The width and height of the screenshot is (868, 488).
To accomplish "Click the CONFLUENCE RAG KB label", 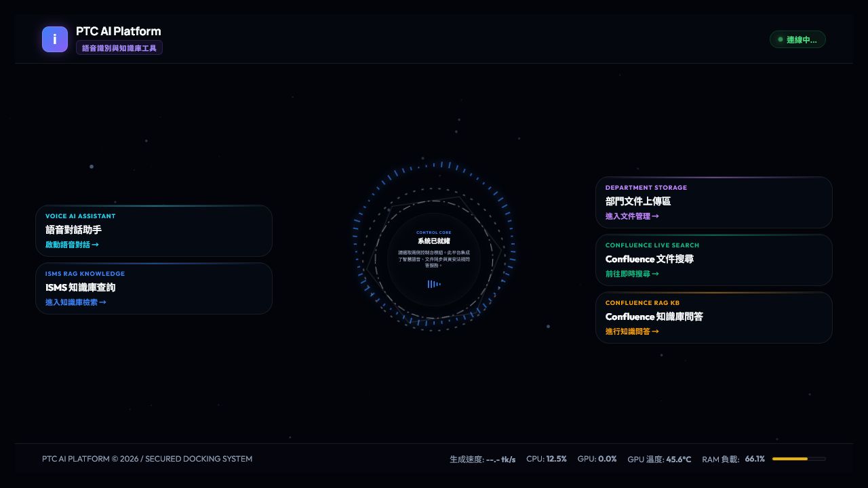I will pyautogui.click(x=642, y=303).
